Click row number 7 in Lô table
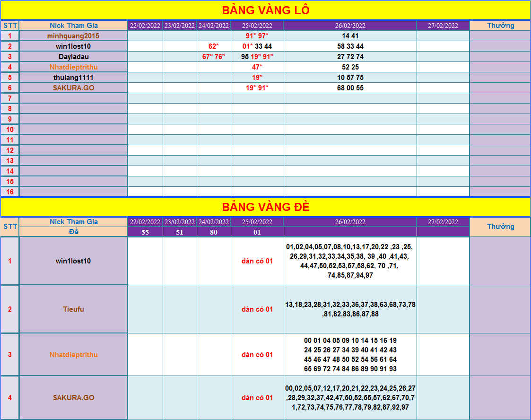531x420 pixels. (x=10, y=98)
